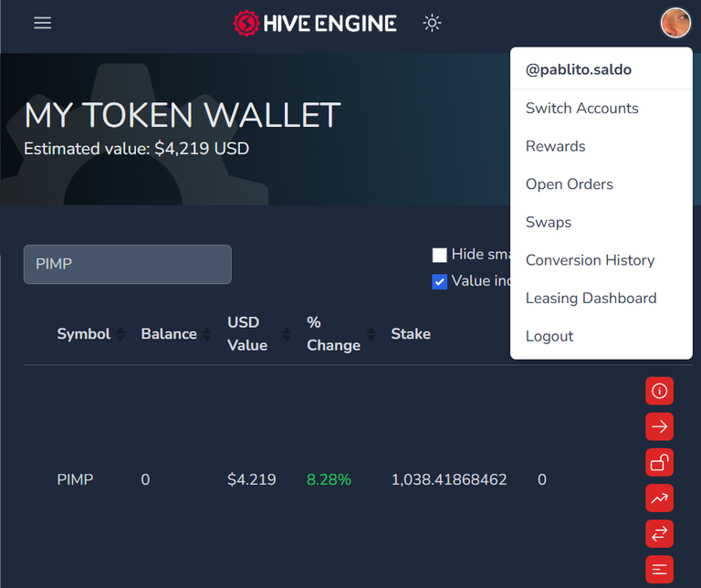Choose Swaps in the account menu
This screenshot has height=588, width=701.
602,222
